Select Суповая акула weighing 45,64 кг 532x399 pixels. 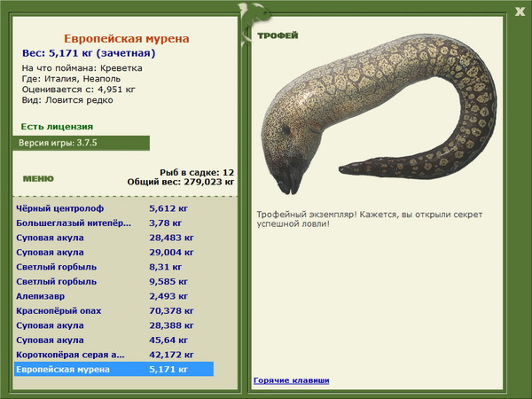114,340
